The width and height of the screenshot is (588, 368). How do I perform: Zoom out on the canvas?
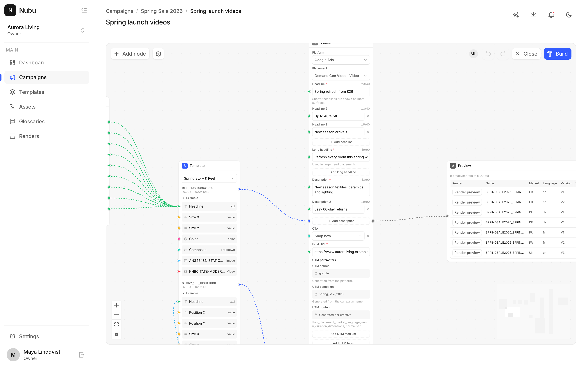coord(117,315)
